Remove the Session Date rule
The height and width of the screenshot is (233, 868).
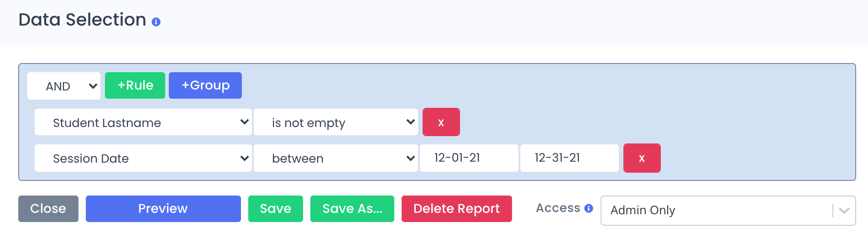coord(642,158)
